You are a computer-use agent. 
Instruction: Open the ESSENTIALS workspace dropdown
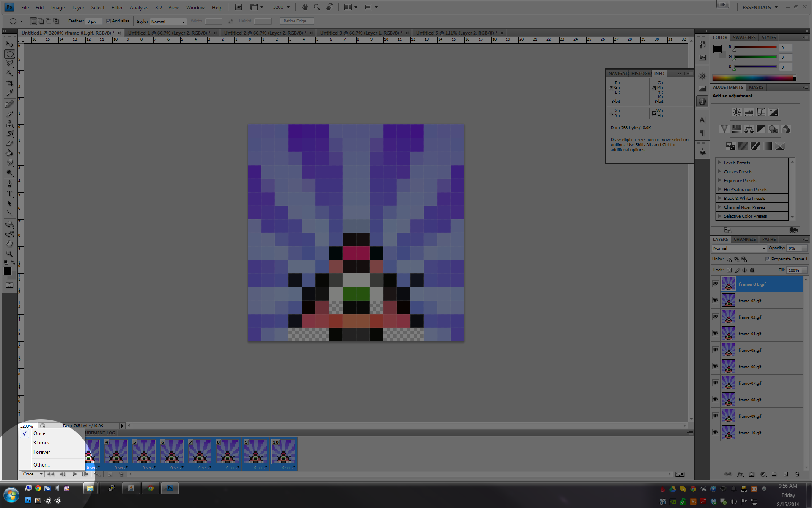point(760,7)
